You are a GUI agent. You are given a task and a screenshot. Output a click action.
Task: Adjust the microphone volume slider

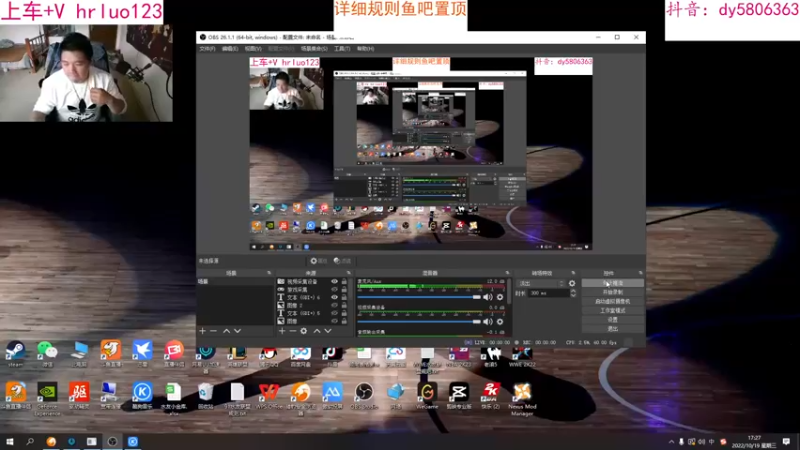click(419, 297)
